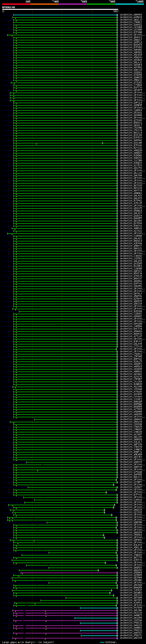
Task: Click the white BP096149 query sequence bar
Action: tap(60, 10)
